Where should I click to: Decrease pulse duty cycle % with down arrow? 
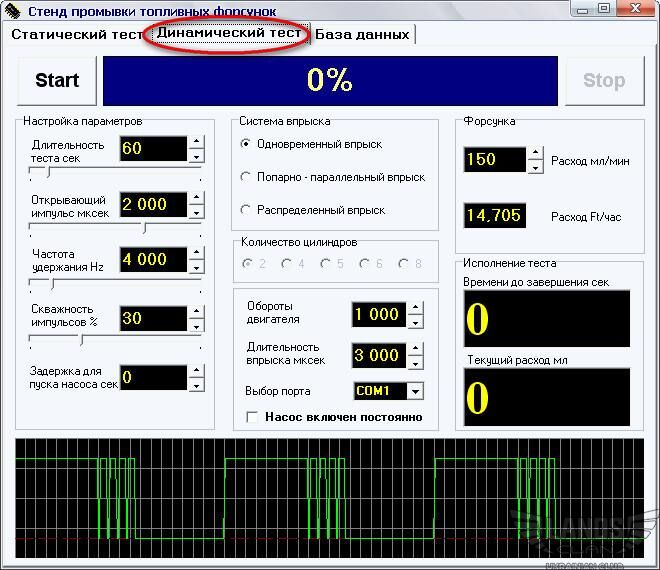pos(196,326)
